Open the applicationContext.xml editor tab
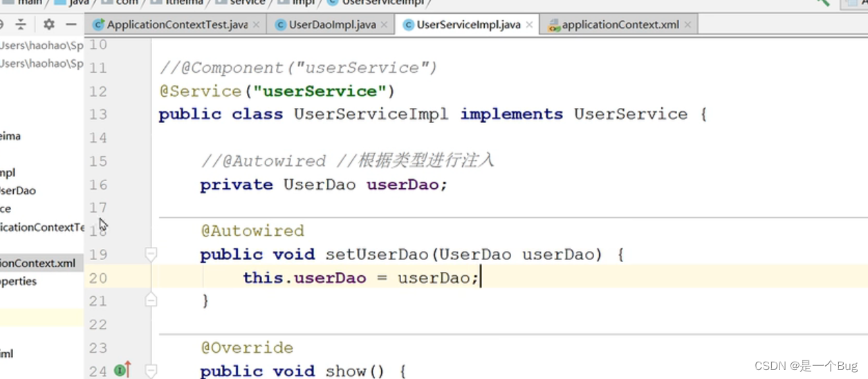The image size is (868, 379). pyautogui.click(x=620, y=25)
